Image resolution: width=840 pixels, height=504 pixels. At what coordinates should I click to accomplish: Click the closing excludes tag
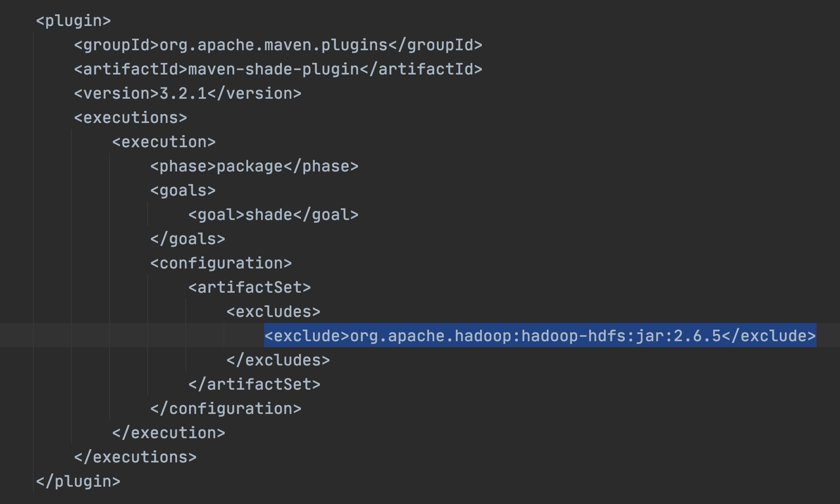click(x=278, y=360)
